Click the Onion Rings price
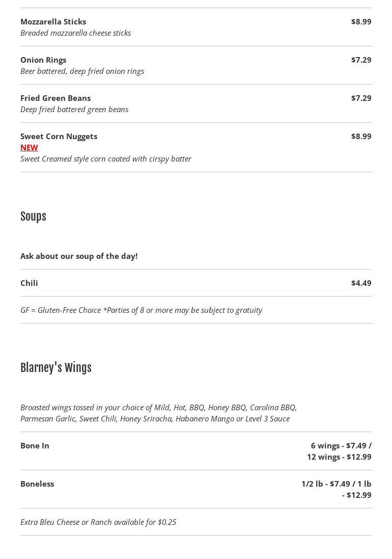 point(361,60)
